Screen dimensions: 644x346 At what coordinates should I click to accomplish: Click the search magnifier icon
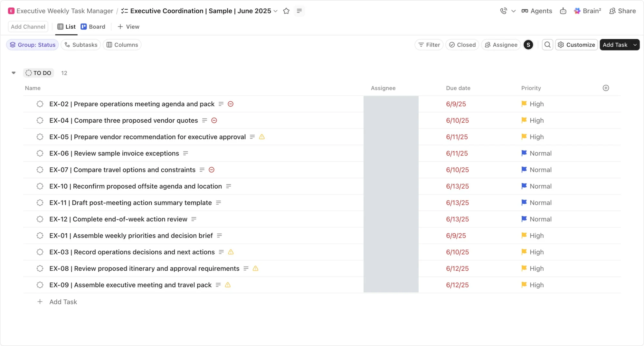(x=547, y=45)
